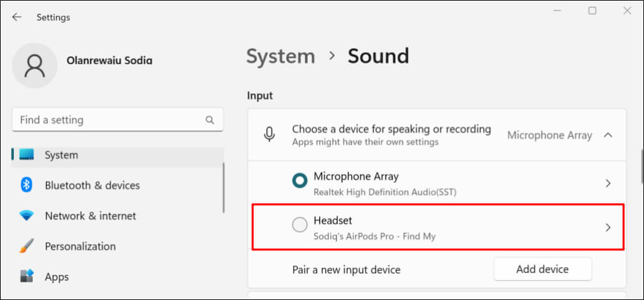Click the Apps icon in sidebar
Screen dimensions: 644x300
click(26, 276)
